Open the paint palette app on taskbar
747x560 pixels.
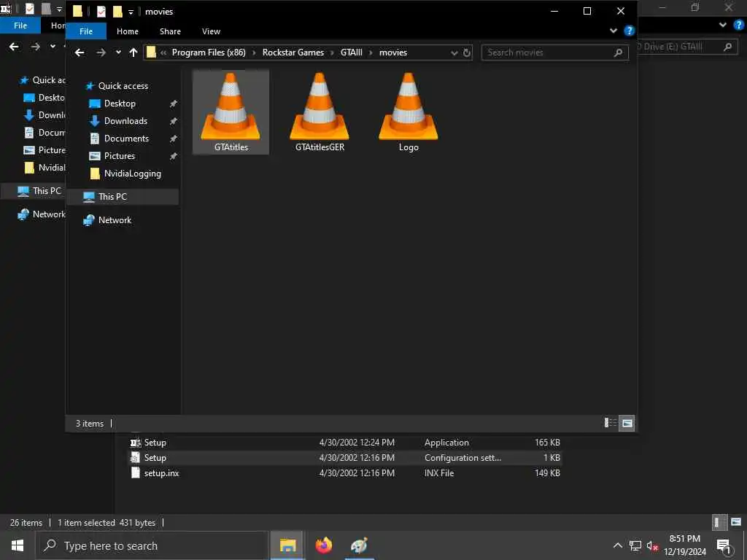point(359,545)
